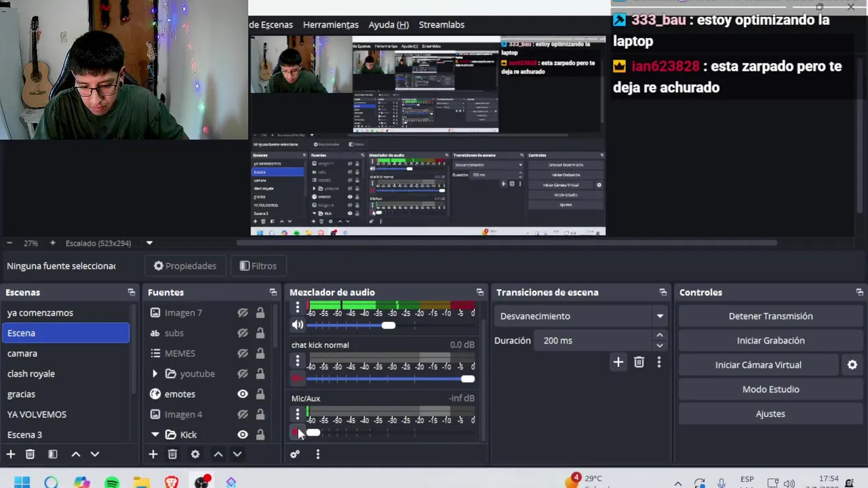
Task: Collapse the Kick group
Action: (155, 434)
